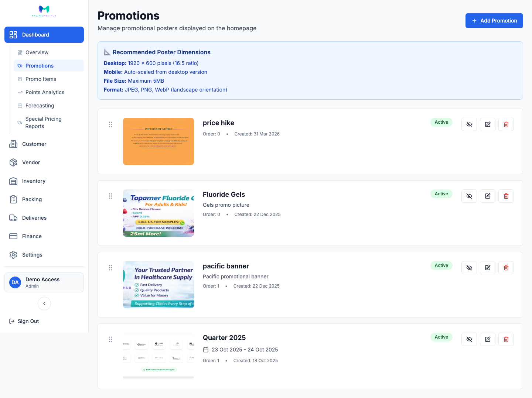This screenshot has height=398, width=532.
Task: Expand the Deliveries section
Action: (x=44, y=218)
